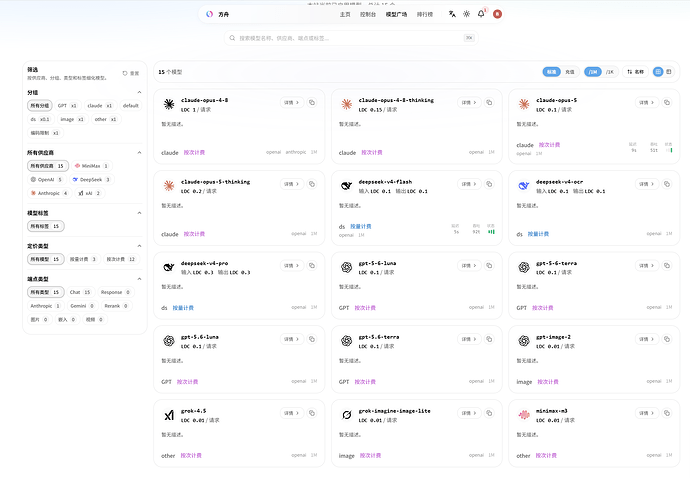Copy the claude-opus-5 model name
The image size is (690, 478).
667,103
